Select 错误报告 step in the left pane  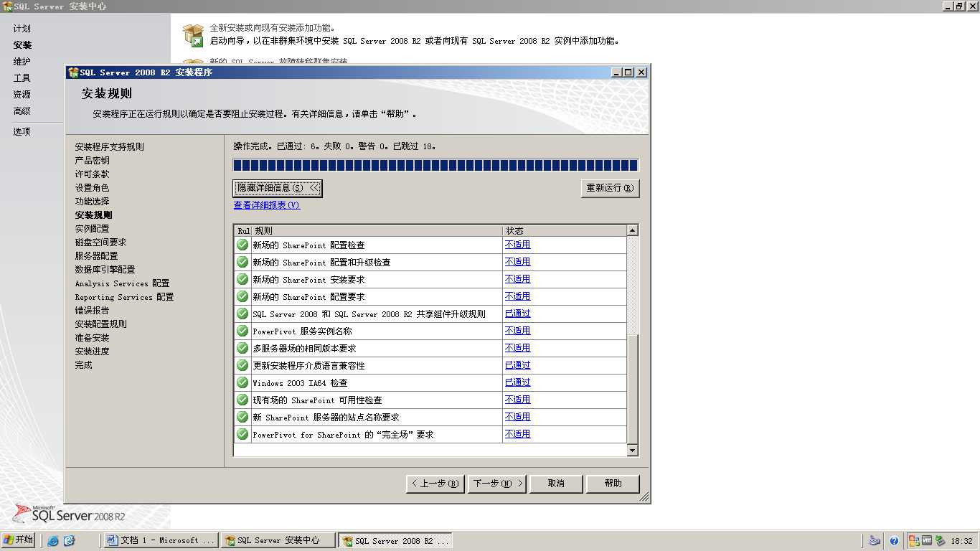[93, 311]
